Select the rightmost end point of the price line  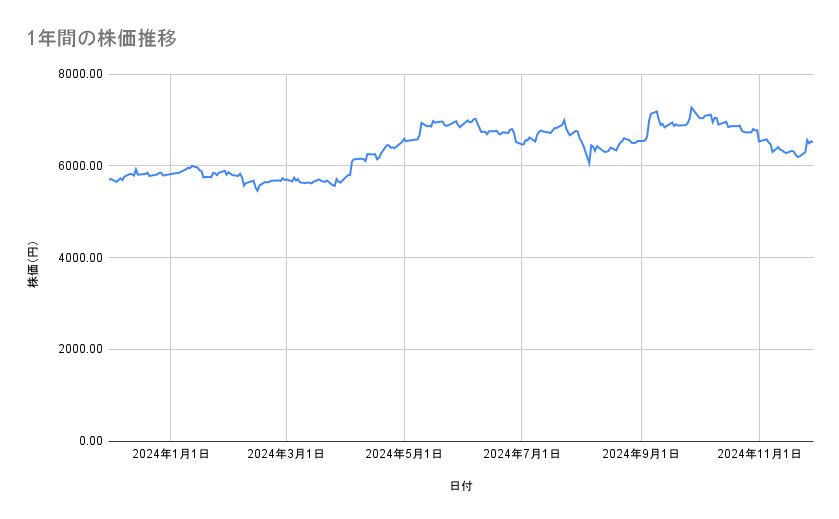[812, 142]
